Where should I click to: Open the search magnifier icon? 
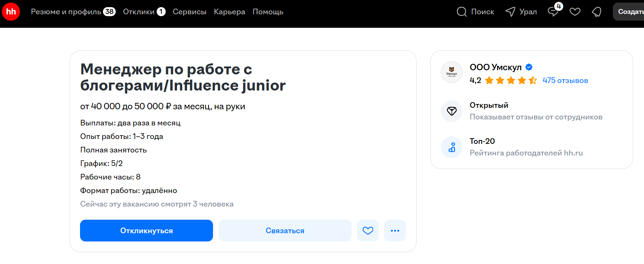click(x=462, y=12)
